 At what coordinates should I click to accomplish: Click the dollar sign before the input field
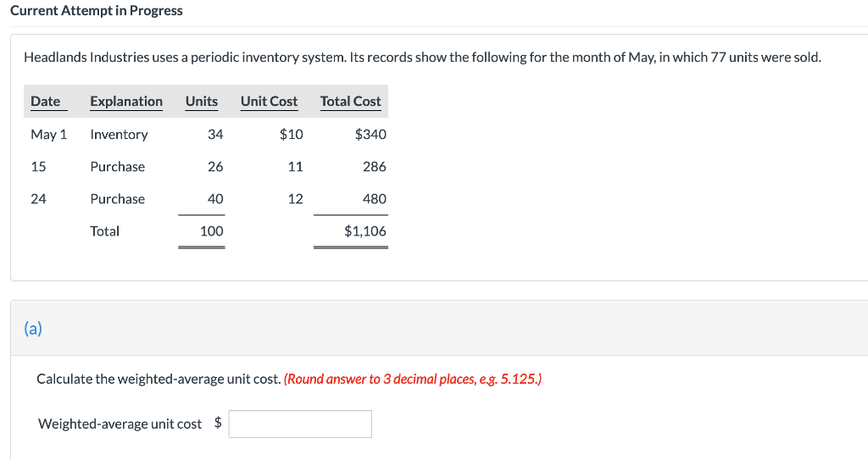(218, 423)
